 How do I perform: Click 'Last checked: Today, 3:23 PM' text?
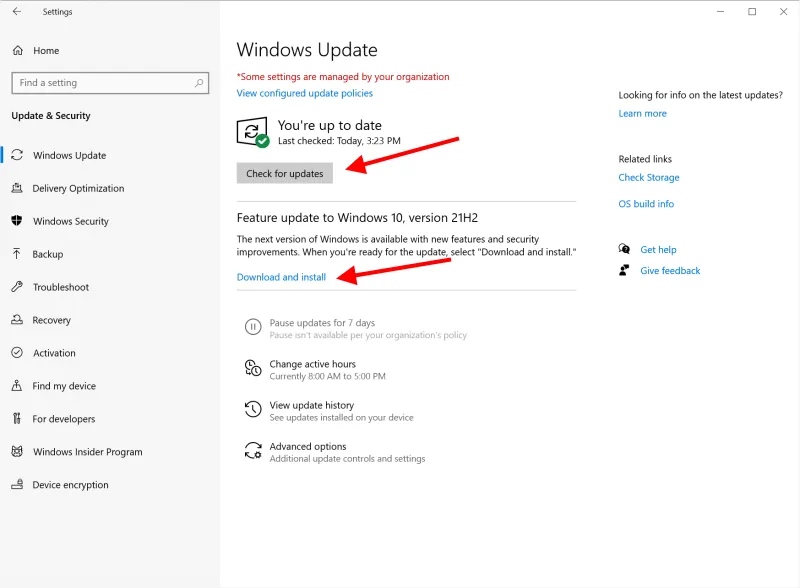coord(339,140)
